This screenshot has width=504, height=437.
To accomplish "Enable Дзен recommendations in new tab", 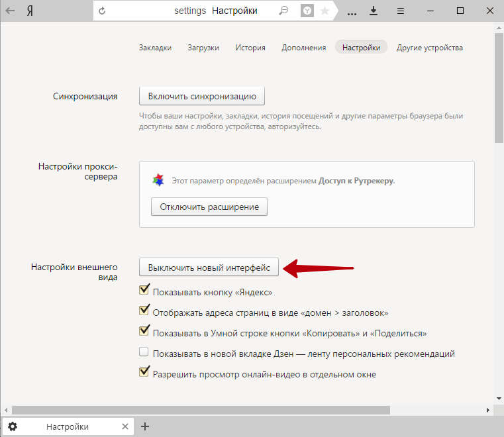I will pyautogui.click(x=144, y=352).
